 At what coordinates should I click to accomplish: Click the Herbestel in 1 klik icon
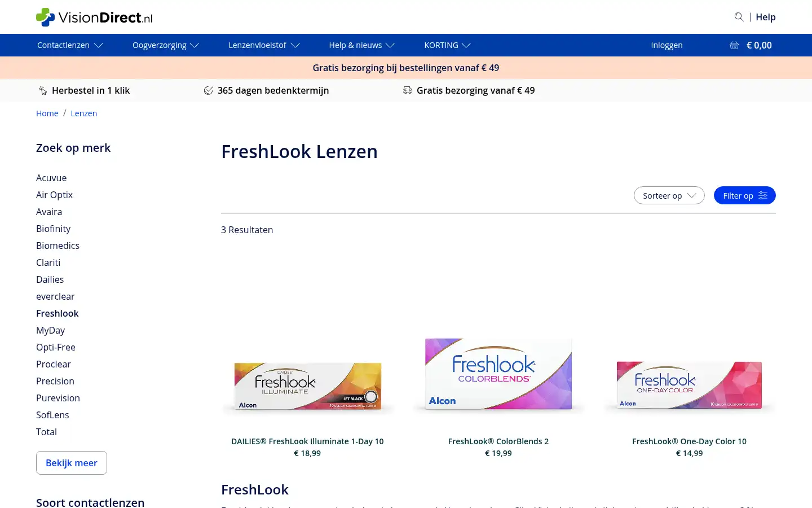click(x=42, y=90)
